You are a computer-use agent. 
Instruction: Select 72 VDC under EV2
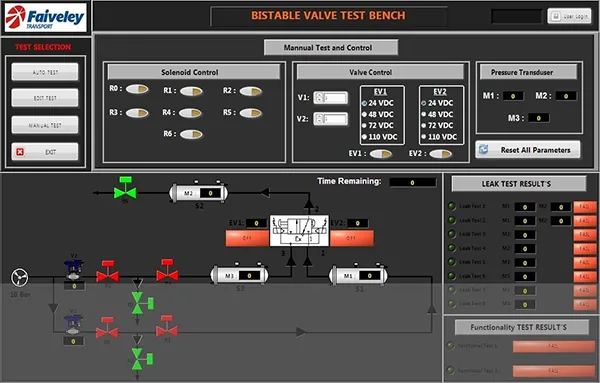(x=437, y=125)
